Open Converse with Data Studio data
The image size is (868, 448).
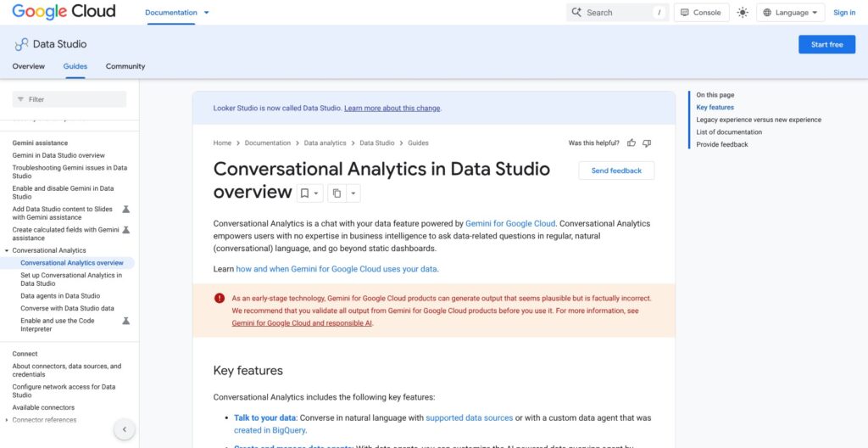pyautogui.click(x=67, y=308)
